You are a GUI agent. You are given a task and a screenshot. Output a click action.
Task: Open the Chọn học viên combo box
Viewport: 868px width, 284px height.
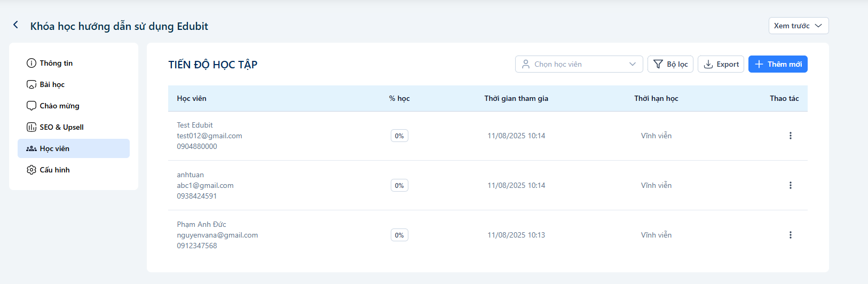click(x=579, y=64)
